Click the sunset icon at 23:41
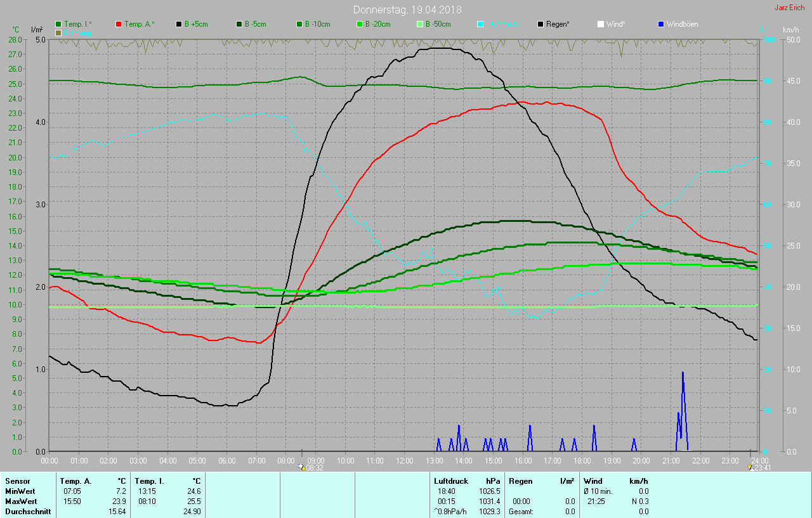 tap(752, 467)
